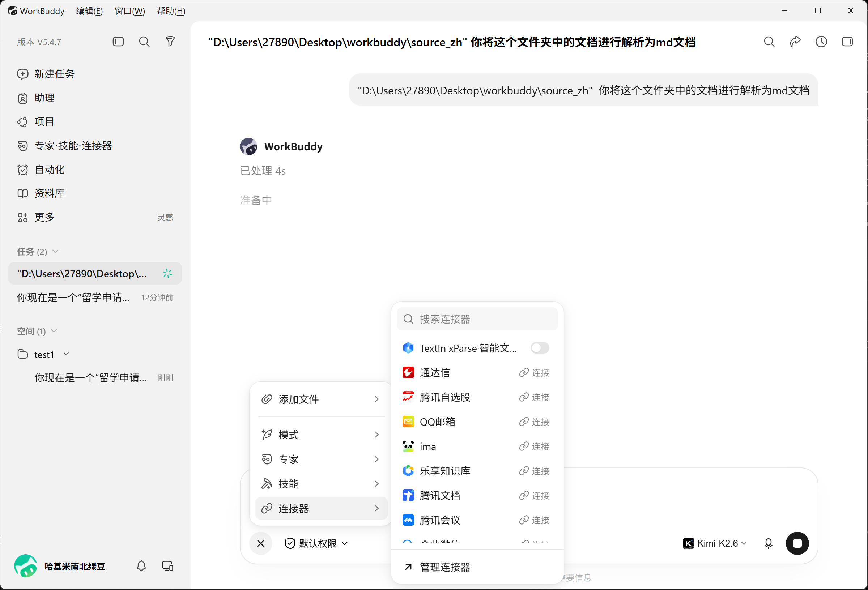868x590 pixels.
Task: Connect the 腾讯文档 connector
Action: coord(534,496)
